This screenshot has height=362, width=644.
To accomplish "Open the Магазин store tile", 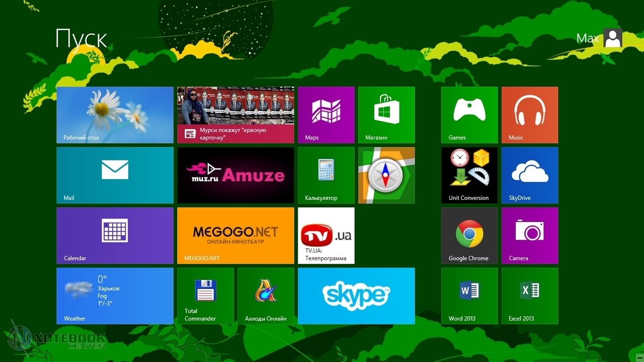I will [x=386, y=115].
